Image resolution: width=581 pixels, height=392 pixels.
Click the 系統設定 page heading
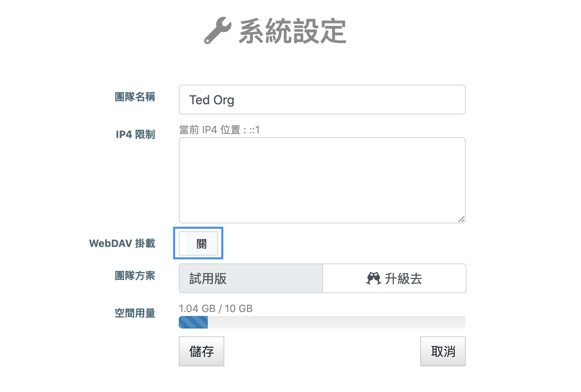click(x=292, y=31)
